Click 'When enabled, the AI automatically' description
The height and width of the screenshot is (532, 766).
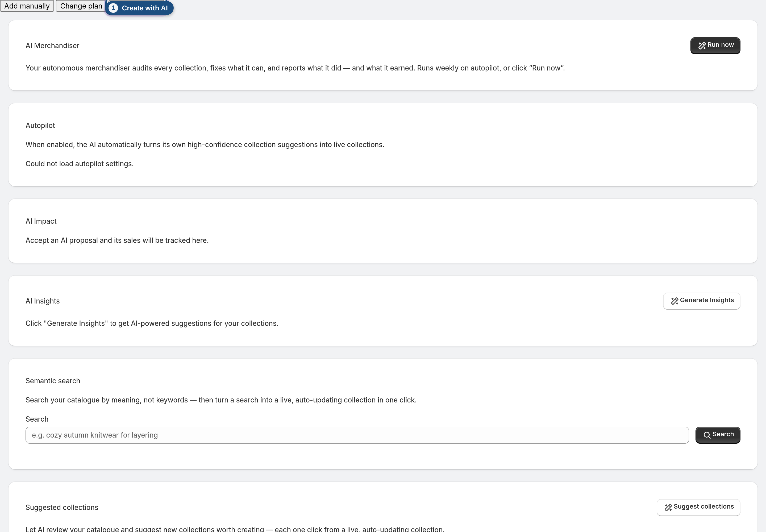pos(205,145)
